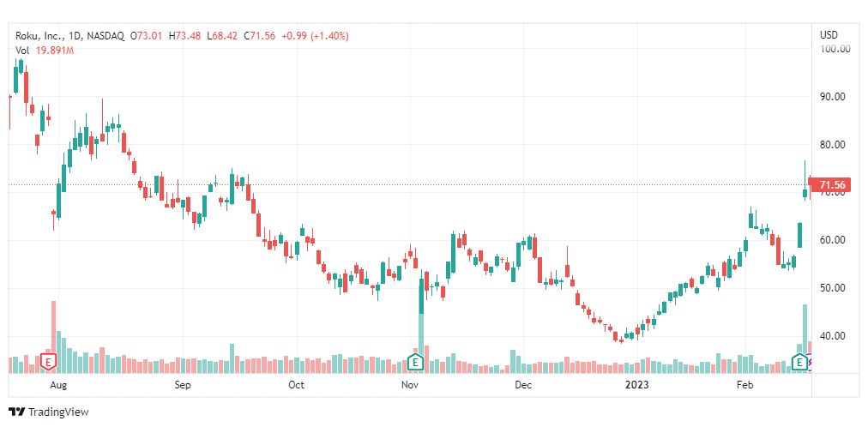The height and width of the screenshot is (427, 868).
Task: Click the NASDAQ exchange label
Action: point(105,36)
